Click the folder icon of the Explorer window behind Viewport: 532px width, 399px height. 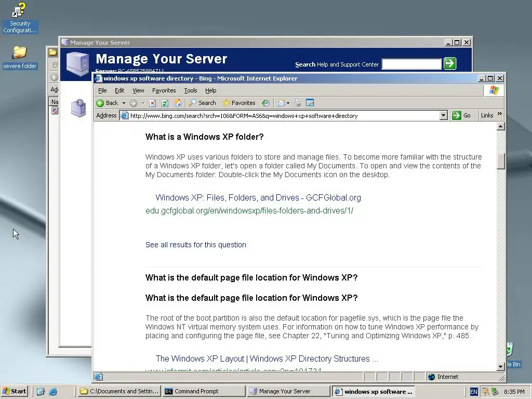[x=52, y=52]
